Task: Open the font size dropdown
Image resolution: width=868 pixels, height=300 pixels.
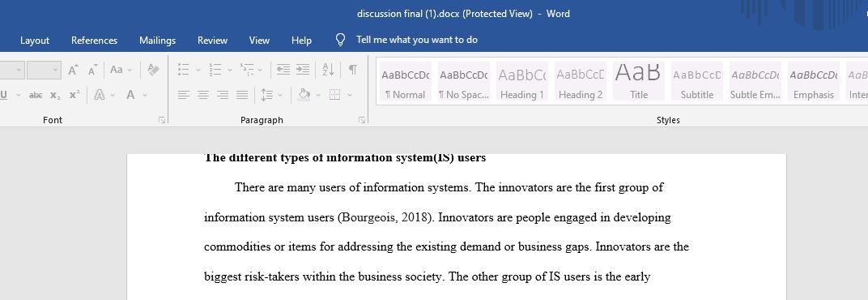Action: pos(55,70)
